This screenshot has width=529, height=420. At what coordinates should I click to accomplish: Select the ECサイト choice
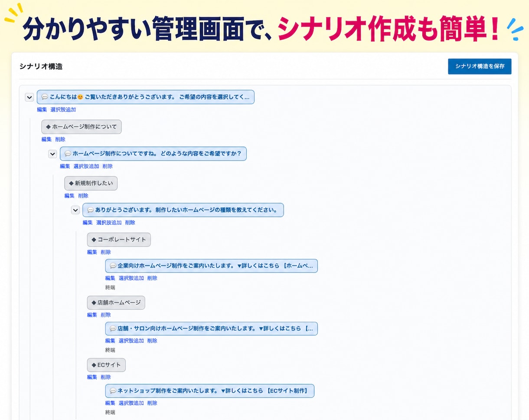(106, 365)
